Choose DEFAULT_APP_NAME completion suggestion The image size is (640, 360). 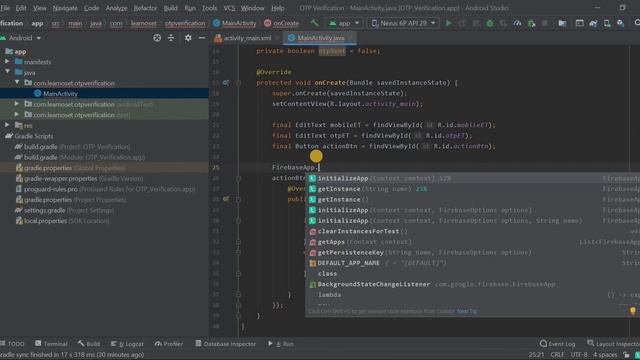point(473,263)
